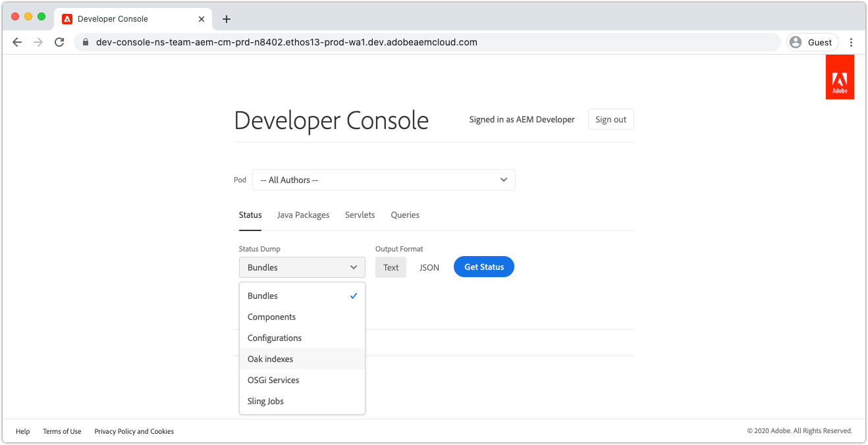868x445 pixels.
Task: Click the Guest profile button
Action: click(812, 42)
